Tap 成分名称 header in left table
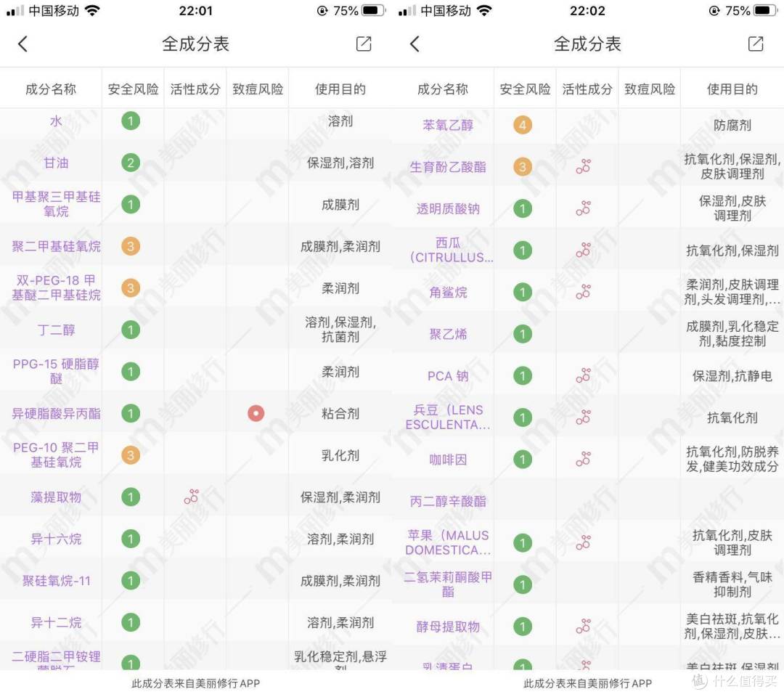Screen dimensions: 784x697 [51, 89]
